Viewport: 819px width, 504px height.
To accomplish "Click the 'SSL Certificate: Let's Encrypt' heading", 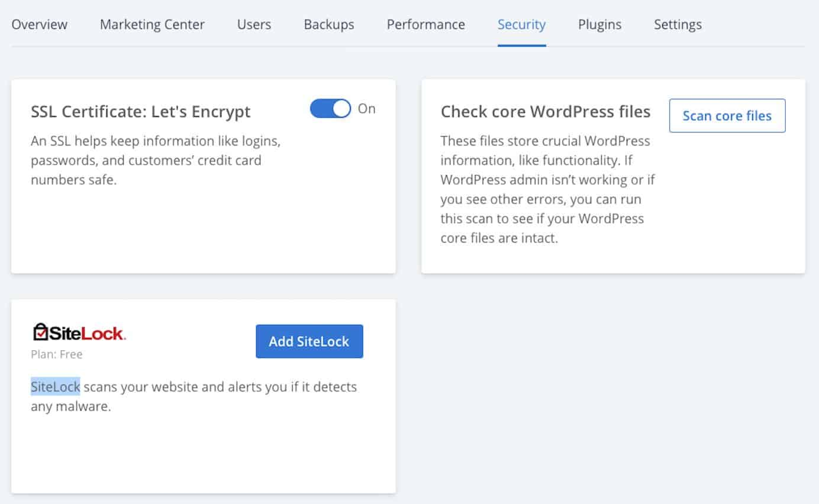I will [141, 111].
